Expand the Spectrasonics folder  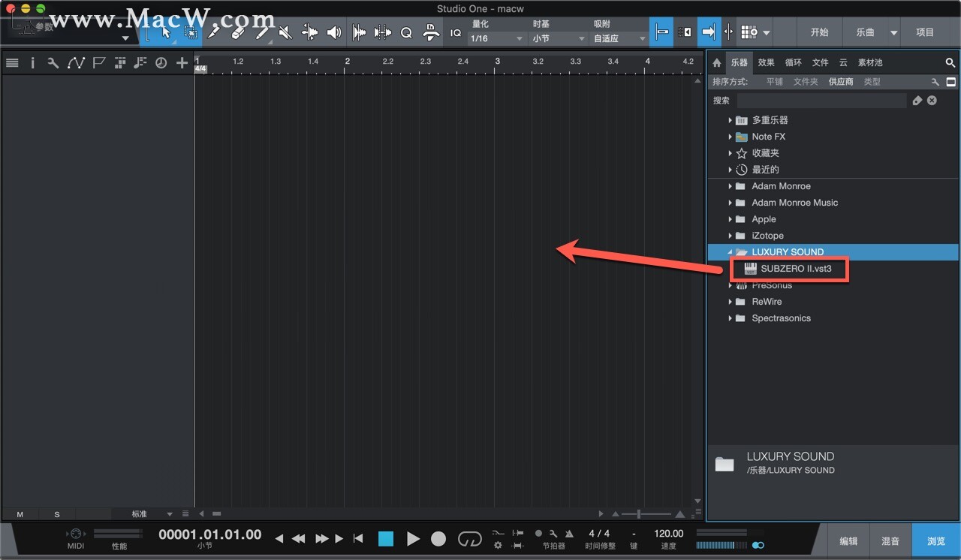coord(730,318)
